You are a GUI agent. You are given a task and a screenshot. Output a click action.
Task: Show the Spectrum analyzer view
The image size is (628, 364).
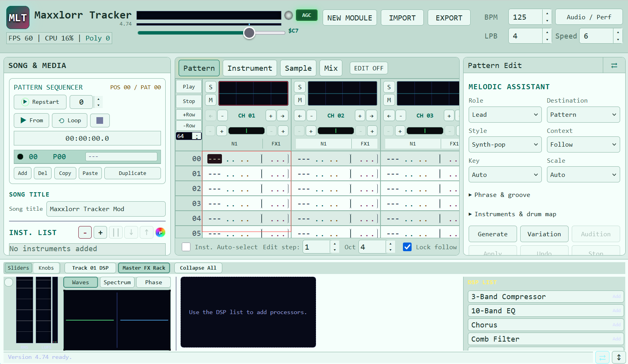click(x=117, y=282)
